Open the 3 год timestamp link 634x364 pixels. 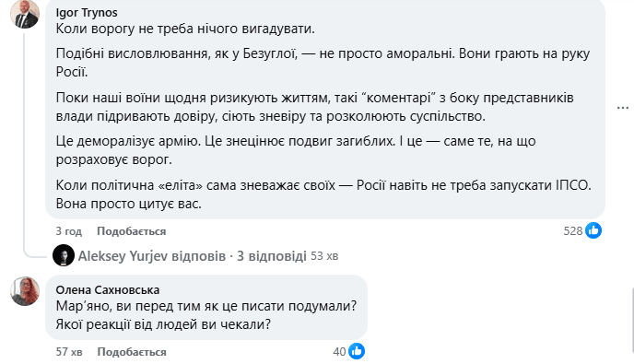coord(69,231)
